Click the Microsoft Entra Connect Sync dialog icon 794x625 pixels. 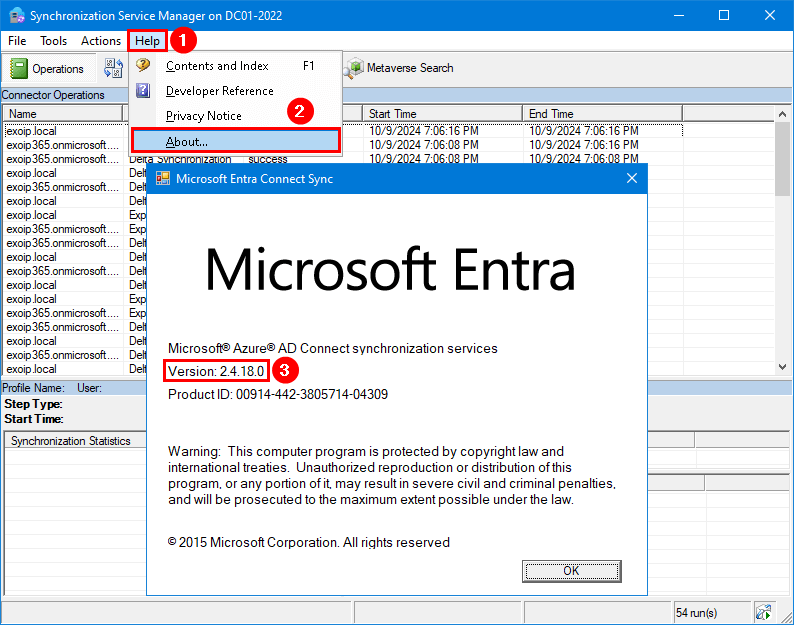tap(163, 178)
